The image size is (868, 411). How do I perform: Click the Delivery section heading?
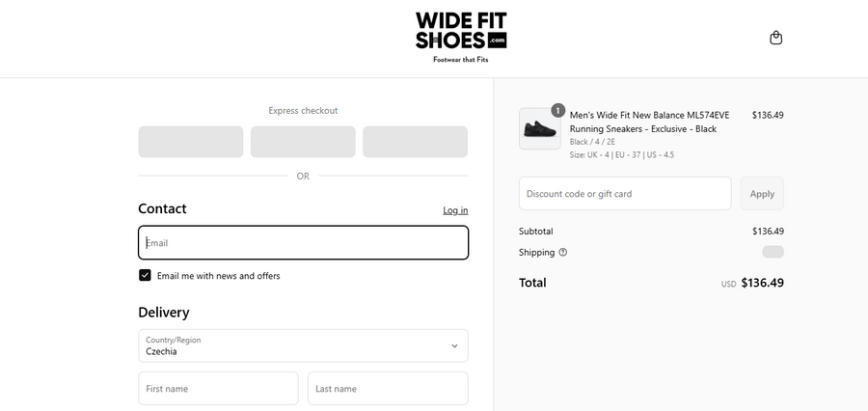tap(164, 313)
